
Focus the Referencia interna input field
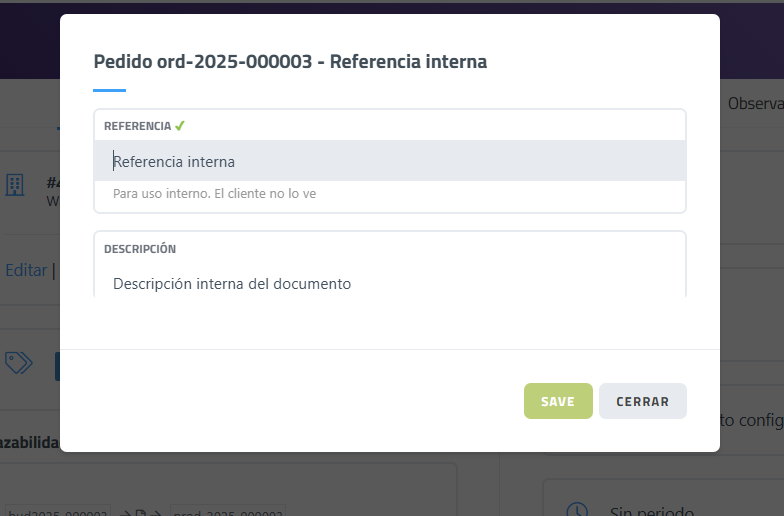[x=390, y=161]
